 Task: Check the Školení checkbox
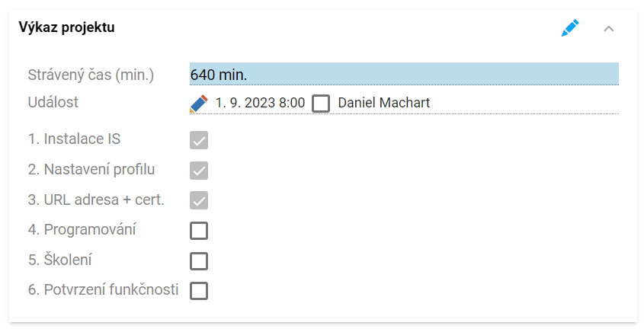click(199, 261)
